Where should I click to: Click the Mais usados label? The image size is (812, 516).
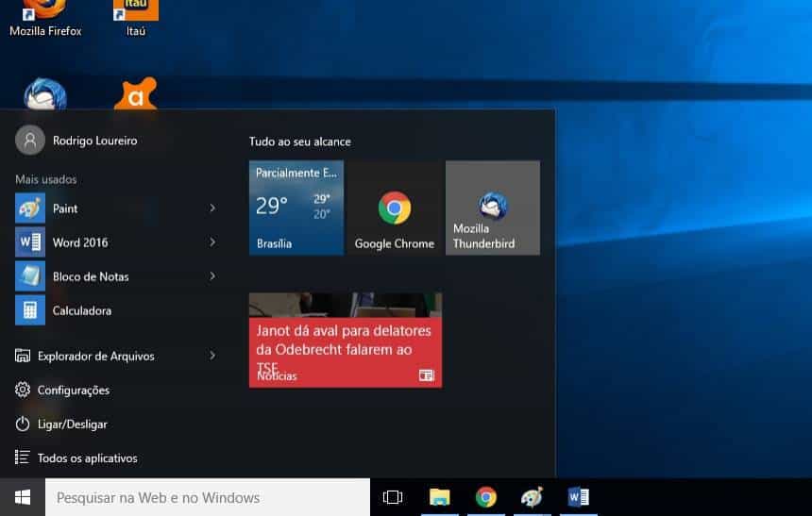pyautogui.click(x=45, y=179)
